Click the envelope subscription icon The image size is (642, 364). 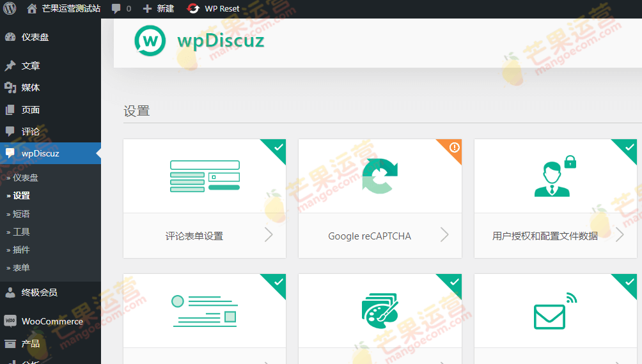555,311
